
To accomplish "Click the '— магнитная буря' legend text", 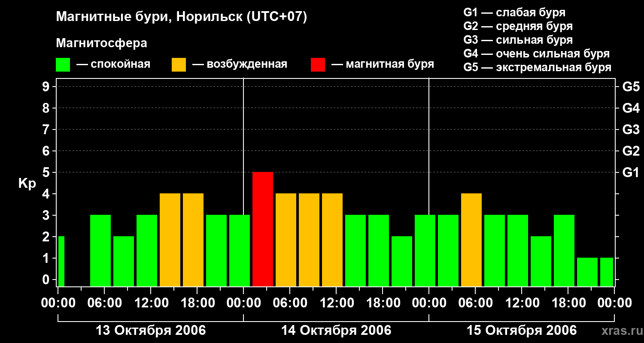I will [x=383, y=65].
